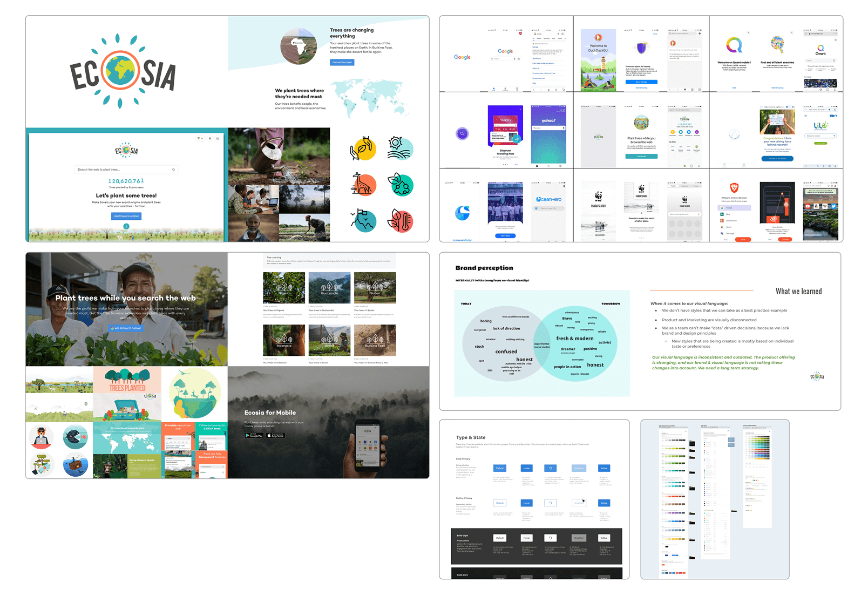
Task: Click the Brave lion logo icon
Action: coord(734,187)
